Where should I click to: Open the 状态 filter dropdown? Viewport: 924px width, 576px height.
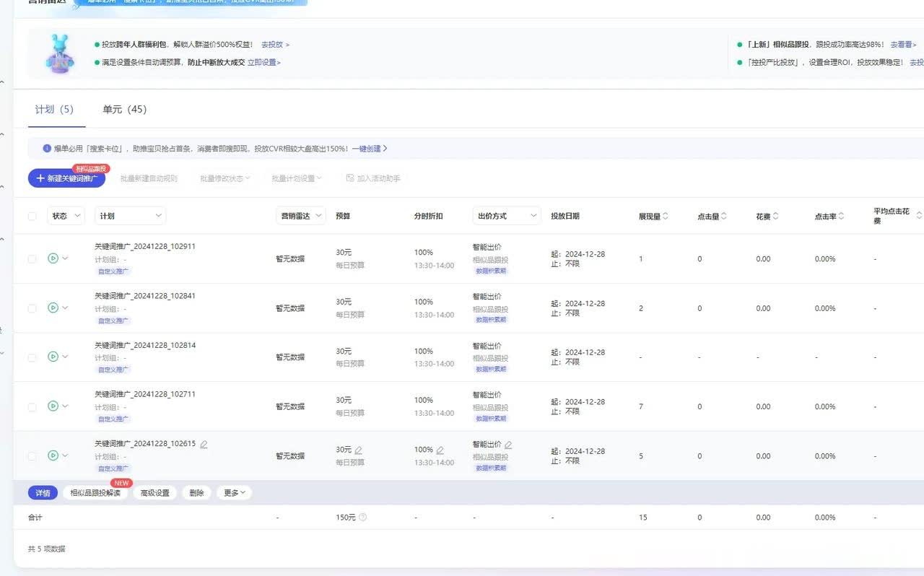(x=66, y=216)
